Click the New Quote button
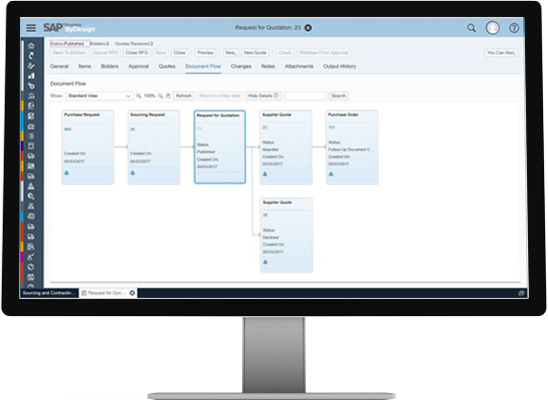The image size is (548, 400). click(x=255, y=53)
